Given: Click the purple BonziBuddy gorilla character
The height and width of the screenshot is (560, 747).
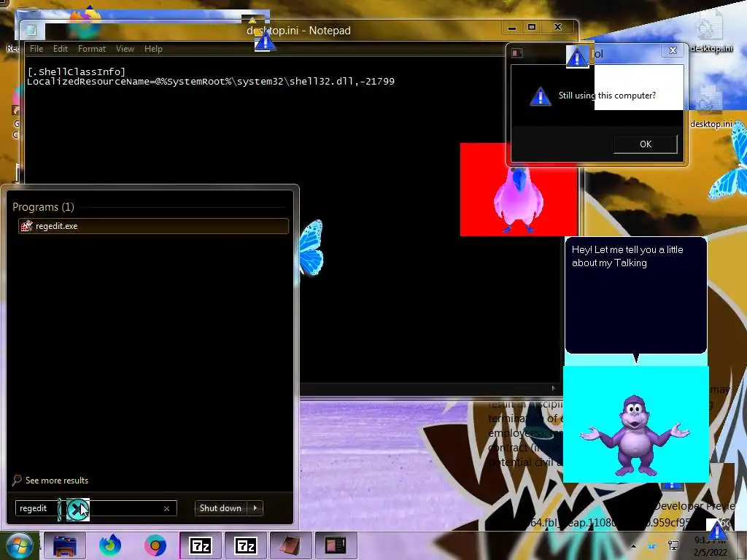Looking at the screenshot, I should pyautogui.click(x=635, y=435).
